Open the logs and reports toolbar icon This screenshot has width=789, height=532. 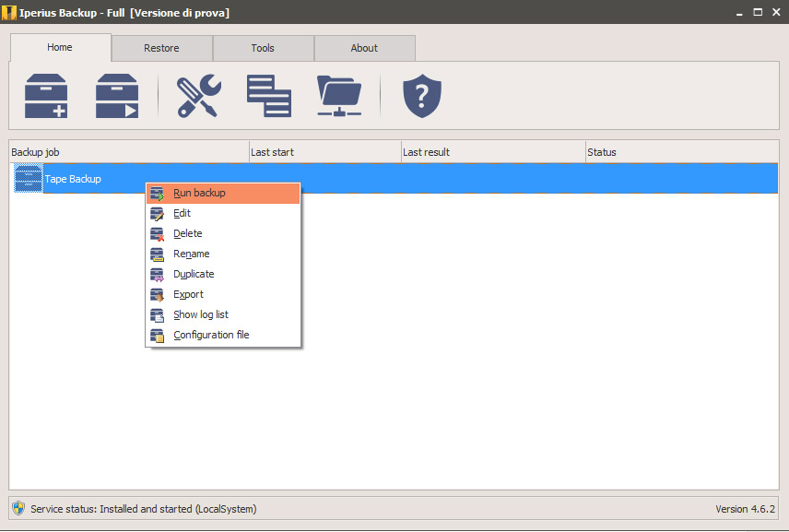(269, 96)
